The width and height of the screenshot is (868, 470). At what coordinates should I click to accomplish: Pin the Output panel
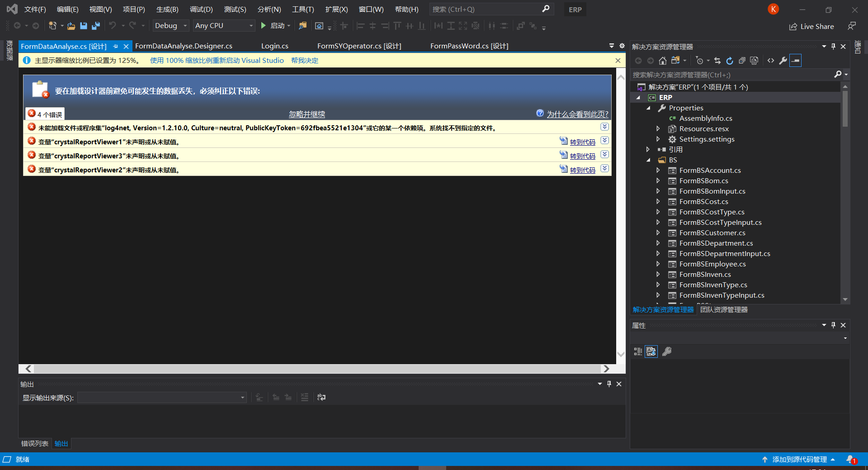pyautogui.click(x=609, y=384)
